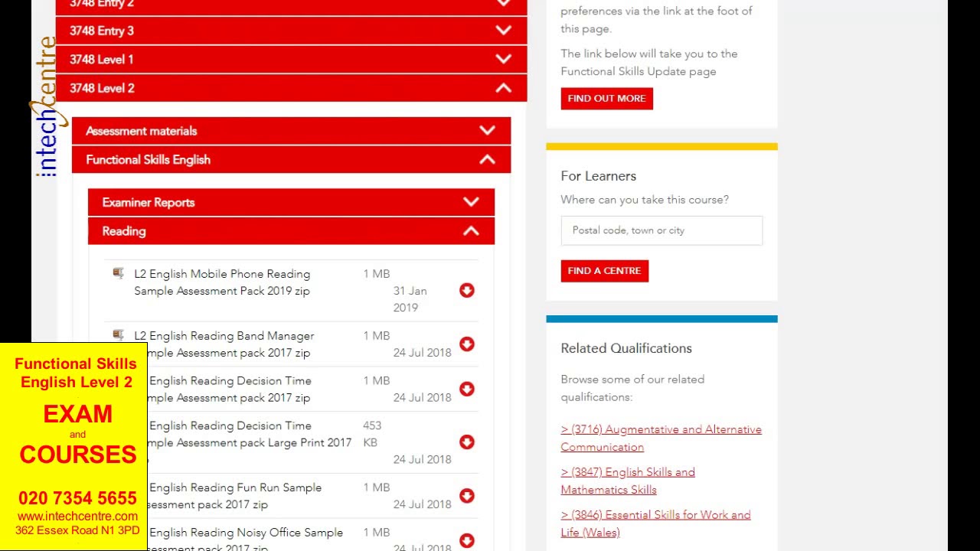Download Decision Time Large Print 2017 pack
This screenshot has width=980, height=551.
[x=467, y=442]
